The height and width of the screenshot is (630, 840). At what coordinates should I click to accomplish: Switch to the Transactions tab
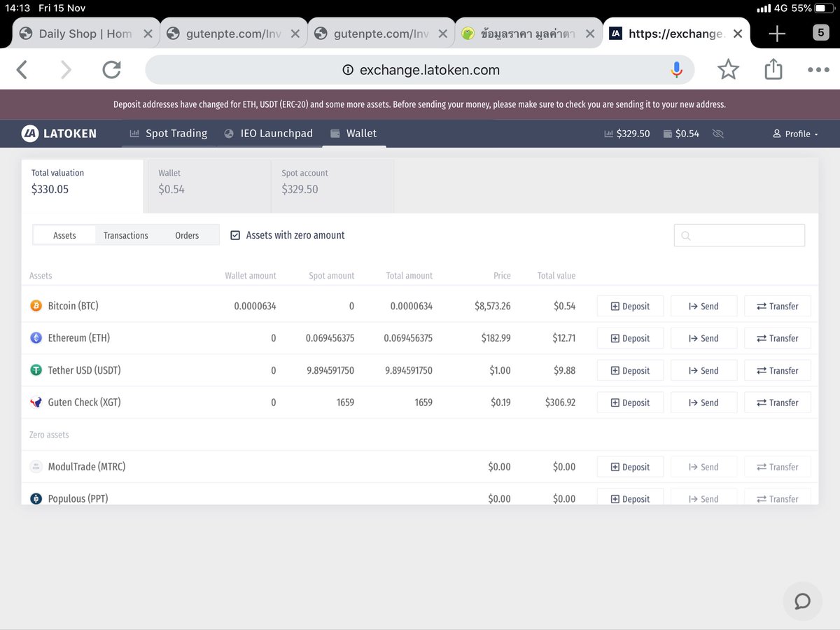click(126, 235)
